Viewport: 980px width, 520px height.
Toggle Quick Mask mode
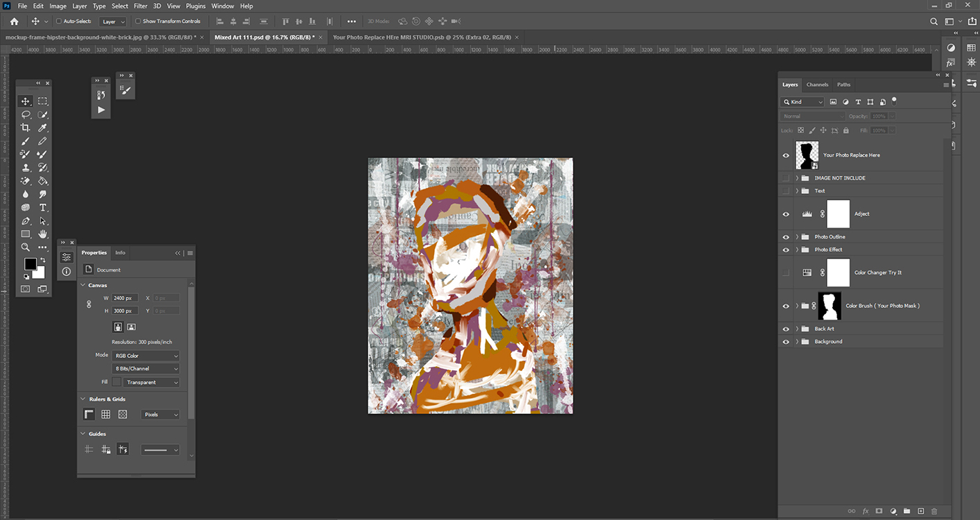(x=26, y=288)
